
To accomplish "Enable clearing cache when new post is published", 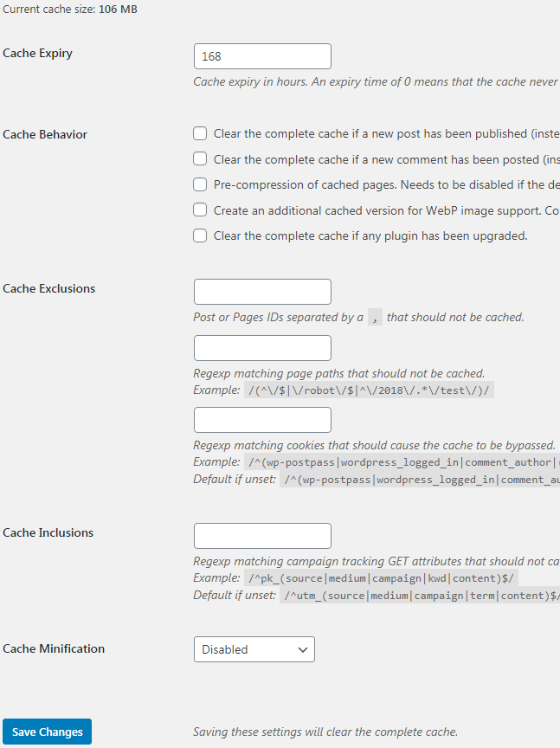I will pos(200,133).
